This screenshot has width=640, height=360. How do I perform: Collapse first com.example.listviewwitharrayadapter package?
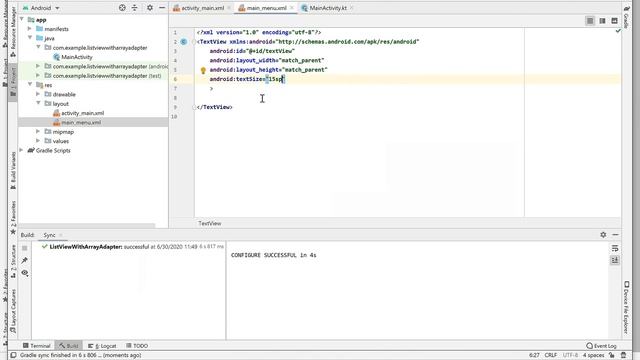[x=38, y=48]
